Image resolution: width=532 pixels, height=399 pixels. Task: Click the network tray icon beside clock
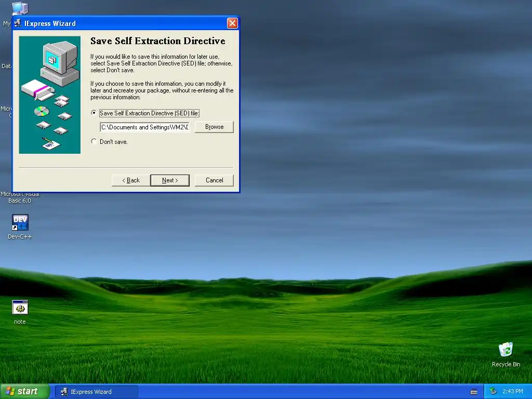(x=494, y=392)
